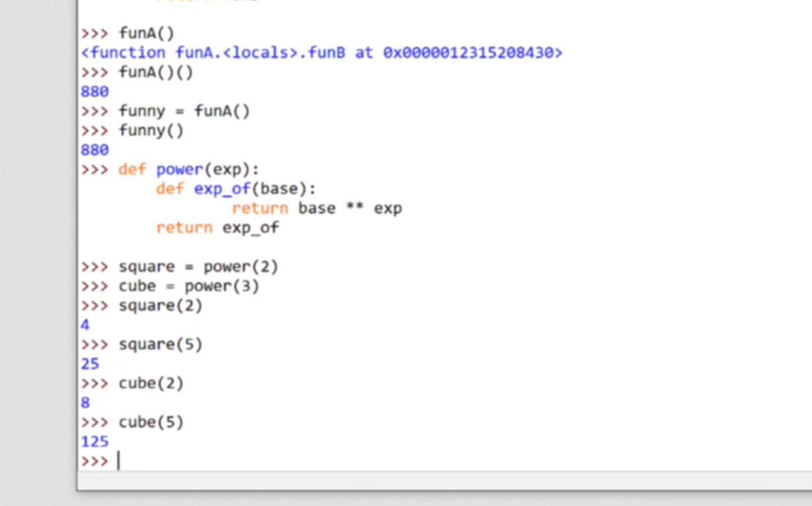This screenshot has height=506, width=812.
Task: Click the square(5) call line
Action: [160, 344]
